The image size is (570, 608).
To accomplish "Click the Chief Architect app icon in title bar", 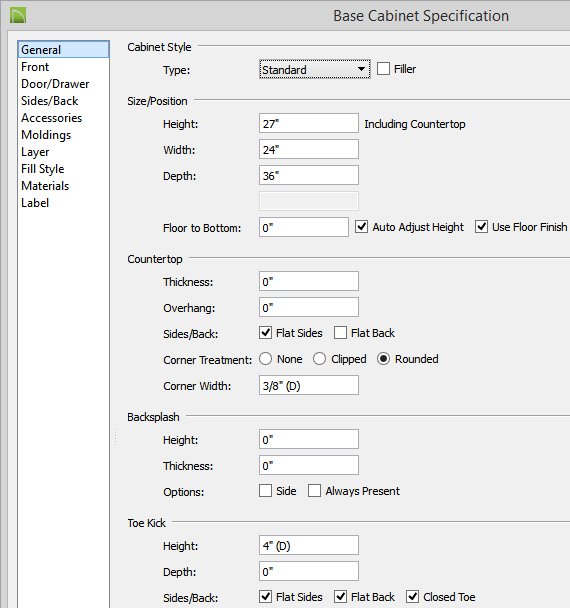I will (18, 16).
